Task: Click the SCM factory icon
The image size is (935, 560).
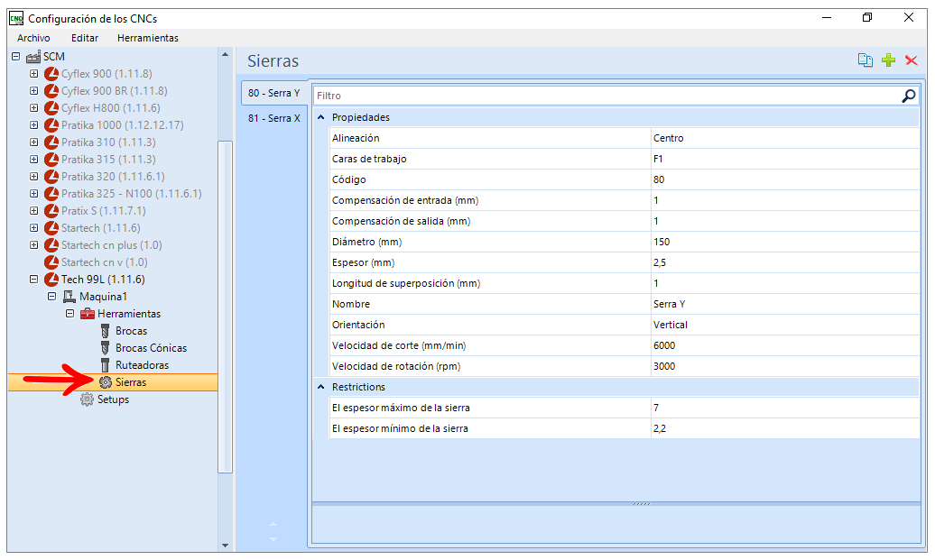Action: [x=33, y=57]
